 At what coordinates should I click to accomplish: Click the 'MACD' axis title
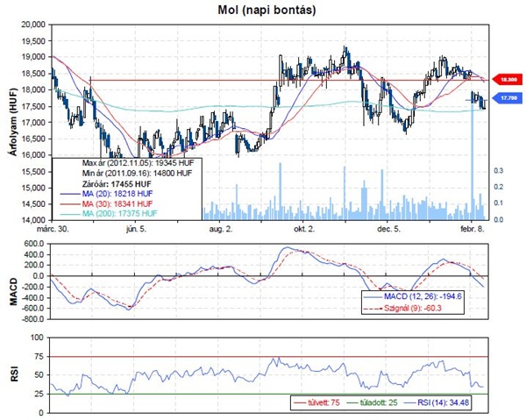[x=13, y=291]
